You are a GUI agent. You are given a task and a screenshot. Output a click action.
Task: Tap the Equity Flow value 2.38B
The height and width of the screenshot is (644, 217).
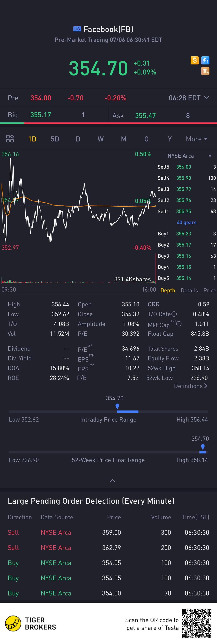click(201, 358)
